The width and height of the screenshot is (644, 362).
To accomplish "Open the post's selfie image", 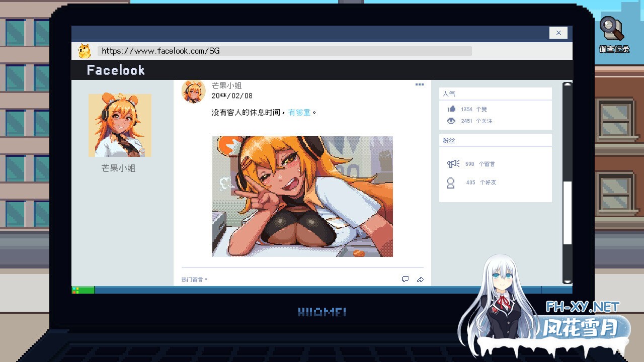I will point(302,197).
